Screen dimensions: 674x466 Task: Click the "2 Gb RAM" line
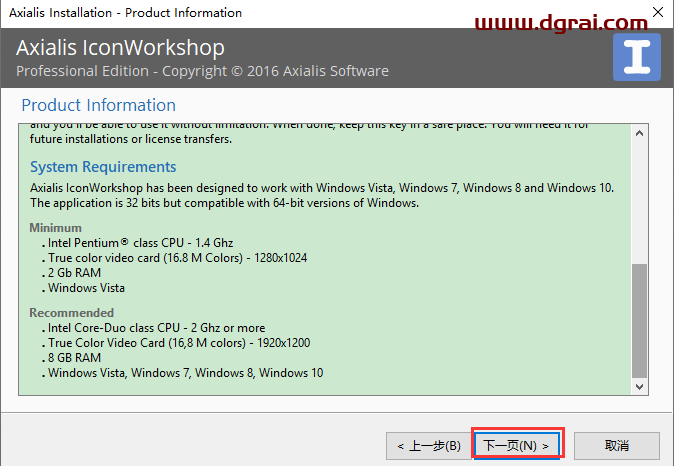pyautogui.click(x=71, y=273)
